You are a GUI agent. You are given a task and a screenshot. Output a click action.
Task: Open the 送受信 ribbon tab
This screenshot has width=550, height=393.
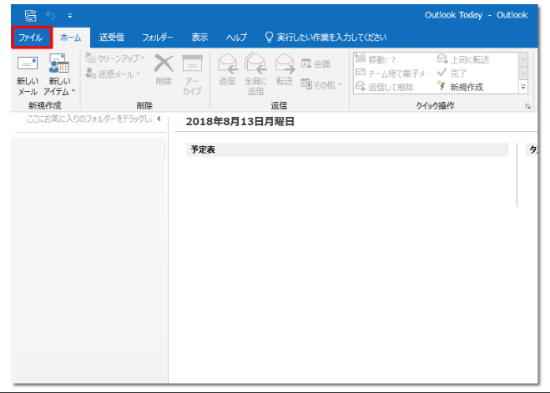coord(111,37)
